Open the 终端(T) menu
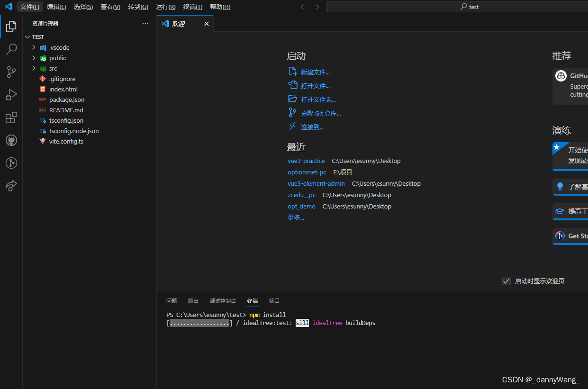588x389 pixels. [x=193, y=7]
